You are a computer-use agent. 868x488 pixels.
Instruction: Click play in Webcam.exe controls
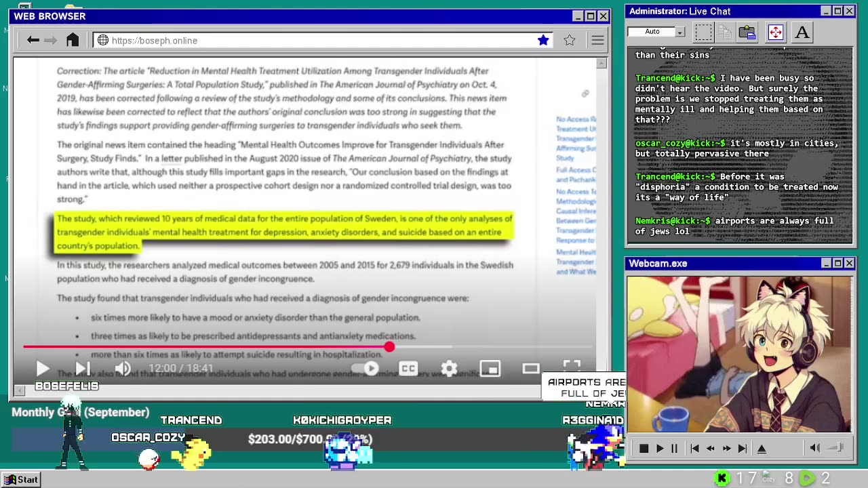[660, 449]
